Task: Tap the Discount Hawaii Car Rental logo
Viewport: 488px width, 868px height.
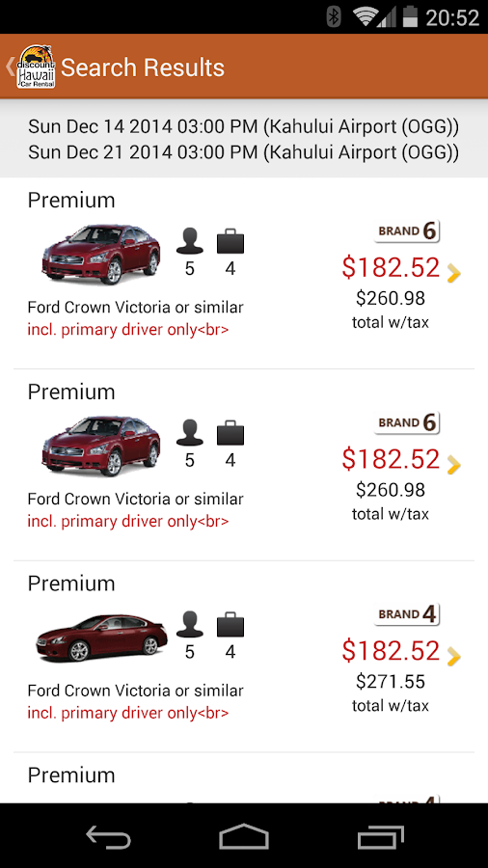Action: click(36, 67)
